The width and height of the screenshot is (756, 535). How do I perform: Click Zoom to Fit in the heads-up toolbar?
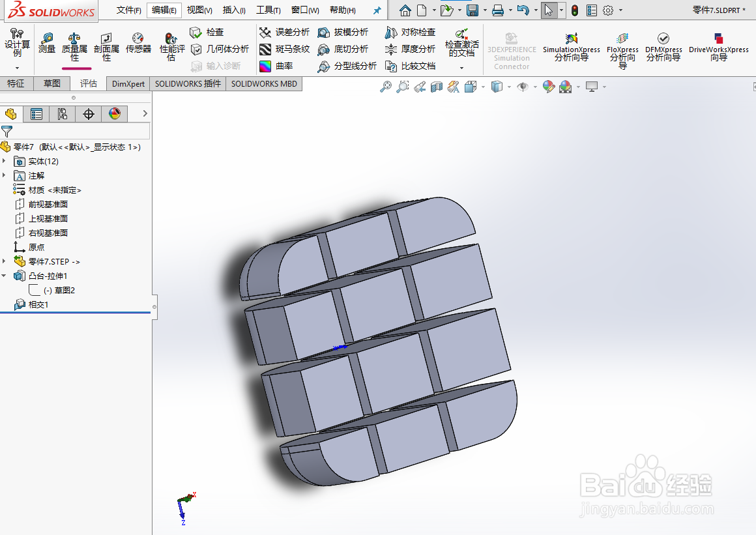click(x=386, y=87)
